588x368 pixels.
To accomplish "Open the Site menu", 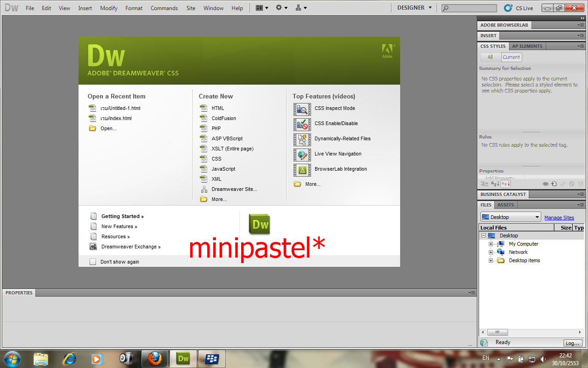I will [191, 8].
